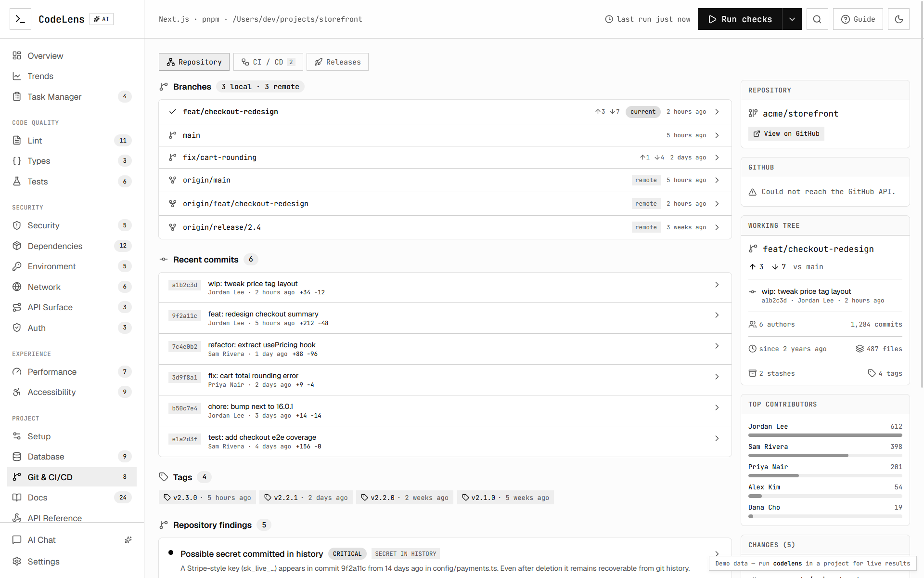Viewport: 924px width, 578px height.
Task: Click the Auth shield-check icon
Action: [17, 328]
